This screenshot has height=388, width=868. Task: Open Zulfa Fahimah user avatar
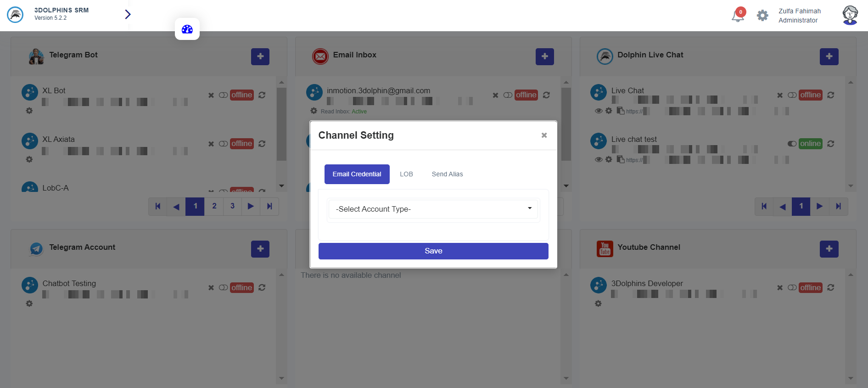coord(850,16)
